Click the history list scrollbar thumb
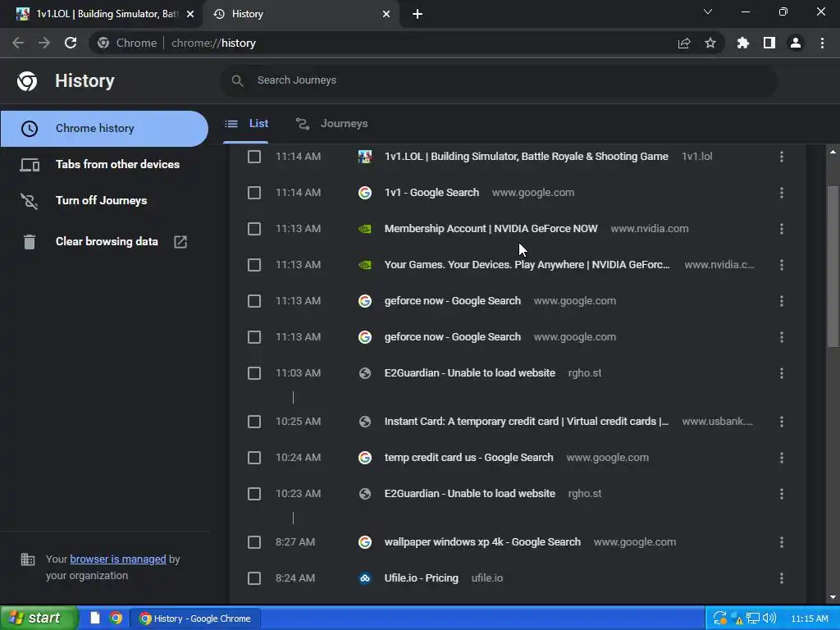This screenshot has height=630, width=840. [833, 267]
